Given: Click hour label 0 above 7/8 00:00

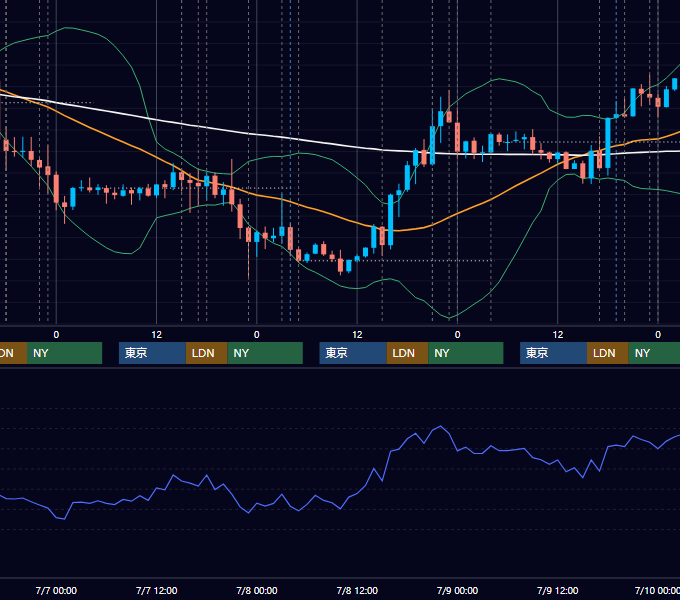Looking at the screenshot, I should (257, 335).
